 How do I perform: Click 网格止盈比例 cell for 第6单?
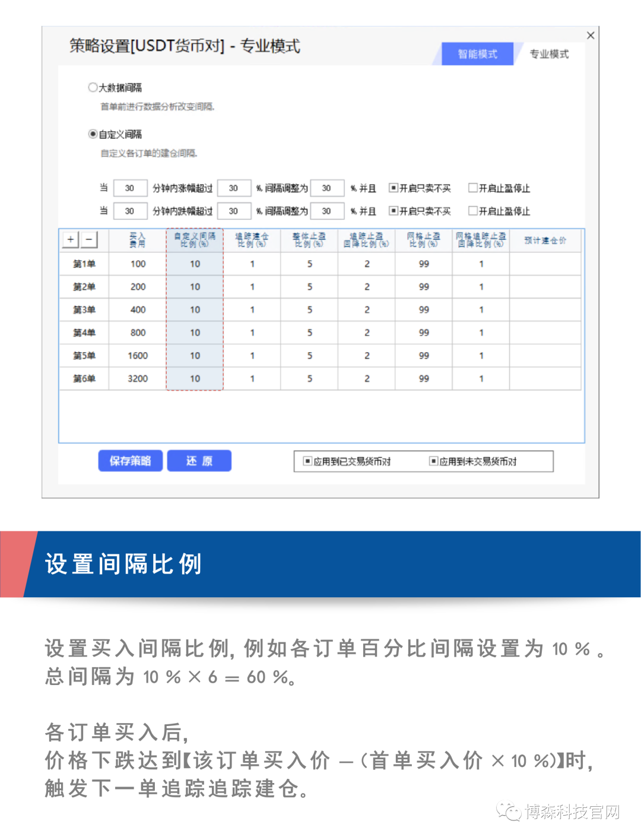click(424, 379)
